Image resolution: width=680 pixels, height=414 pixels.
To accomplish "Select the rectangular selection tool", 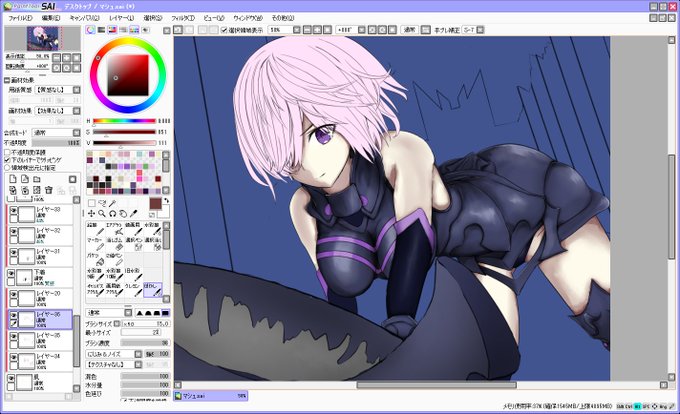I will tap(92, 203).
